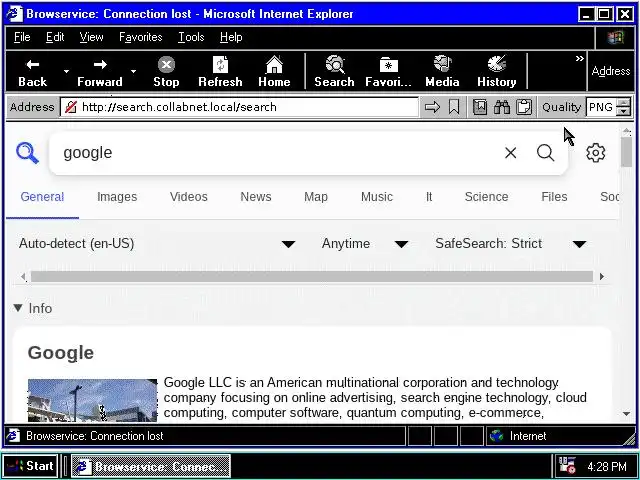Click the horizontal scrollbar left arrow
Image resolution: width=640 pixels, height=480 pixels.
point(24,277)
